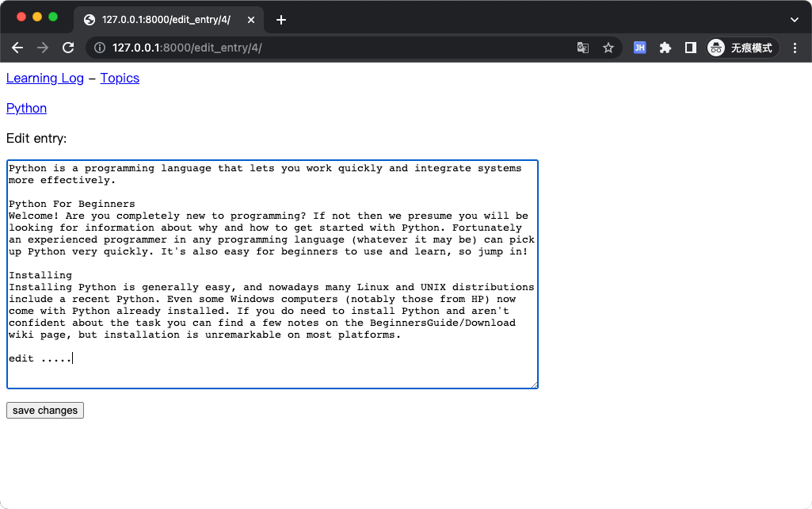The height and width of the screenshot is (509, 812).
Task: Open a new tab with plus button
Action: click(280, 20)
